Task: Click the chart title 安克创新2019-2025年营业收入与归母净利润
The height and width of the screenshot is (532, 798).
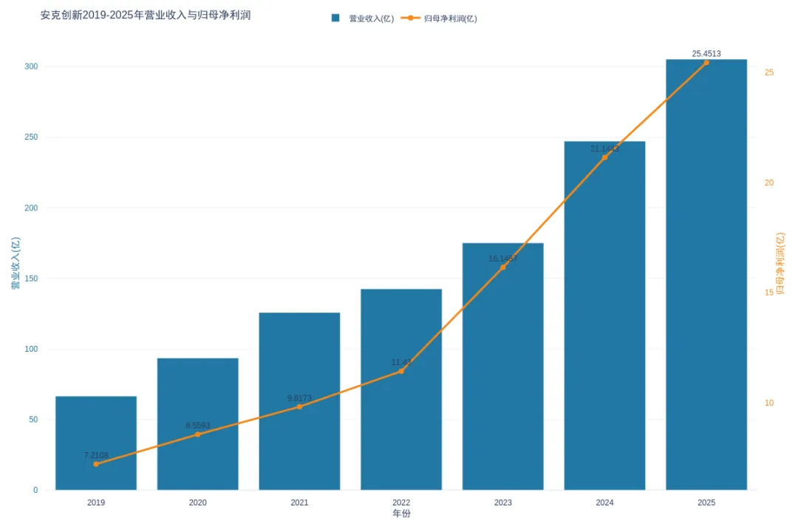Action: (x=146, y=16)
